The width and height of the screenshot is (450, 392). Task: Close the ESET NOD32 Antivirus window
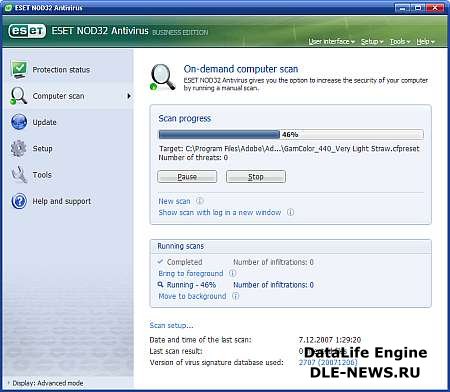[x=435, y=8]
